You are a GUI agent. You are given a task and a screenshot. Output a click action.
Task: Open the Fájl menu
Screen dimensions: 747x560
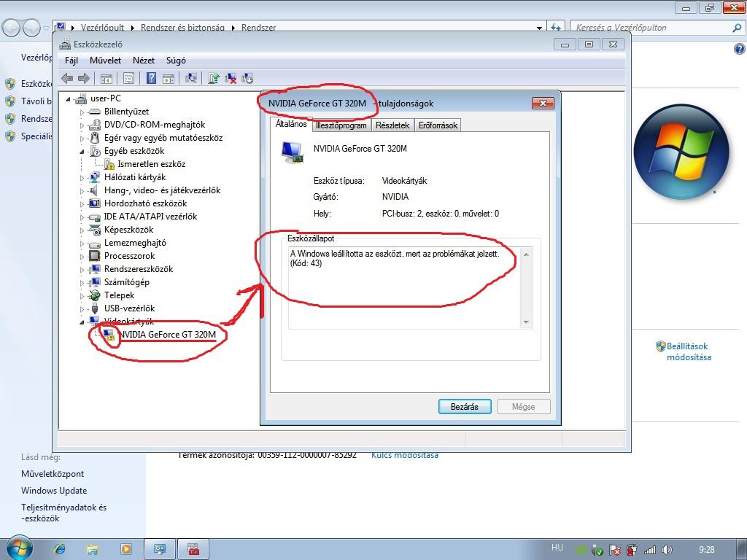[71, 61]
